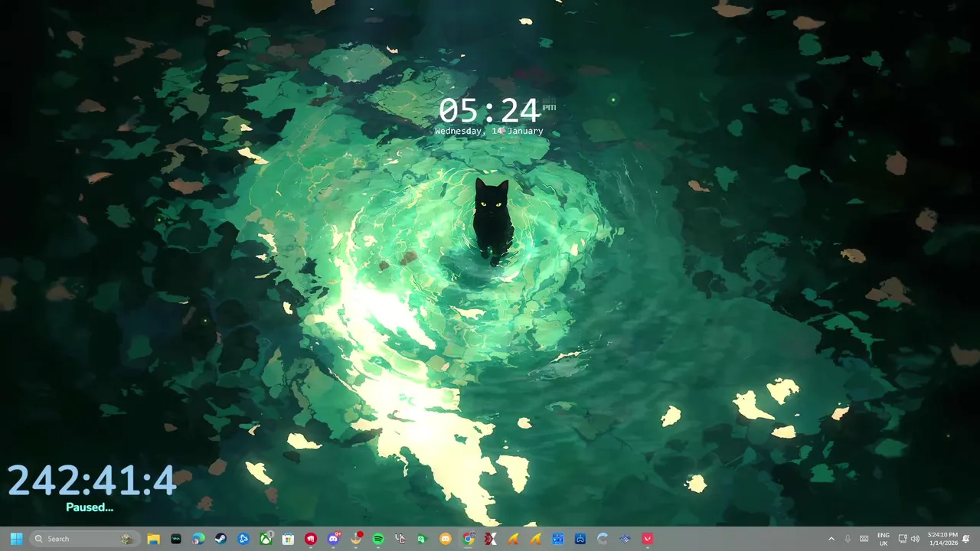Open the volume control tray icon
This screenshot has height=551, width=980.
click(915, 539)
